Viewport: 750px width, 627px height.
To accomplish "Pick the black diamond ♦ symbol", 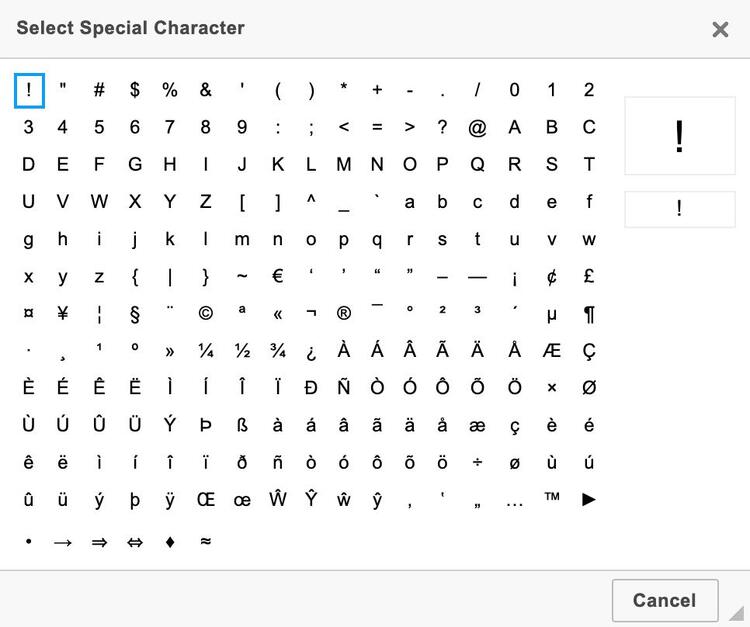I will tap(170, 542).
